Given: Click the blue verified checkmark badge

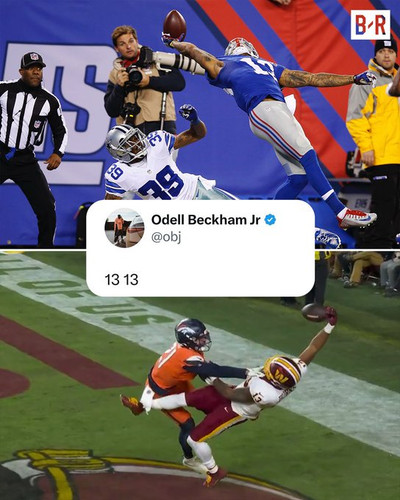Looking at the screenshot, I should [270, 220].
